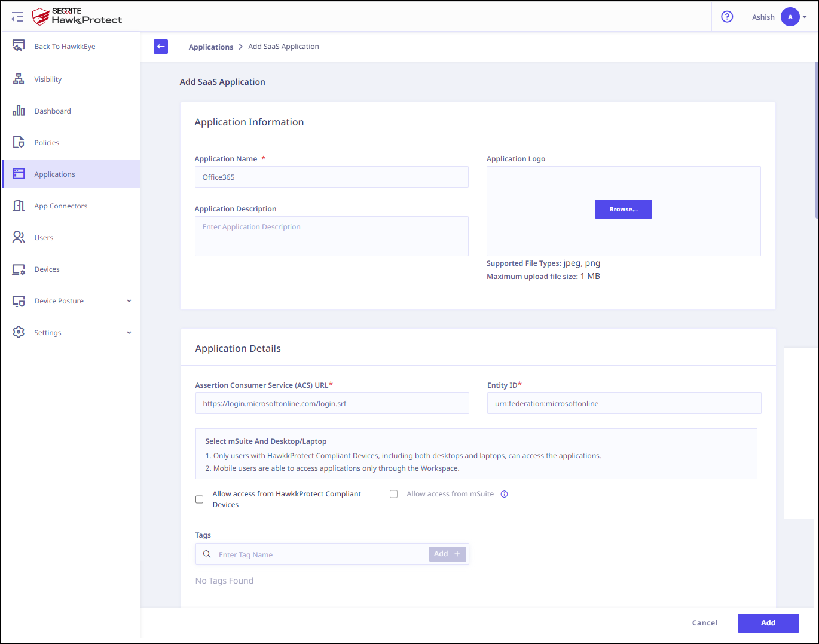The height and width of the screenshot is (644, 819).
Task: Click the blue back arrow button
Action: [161, 47]
